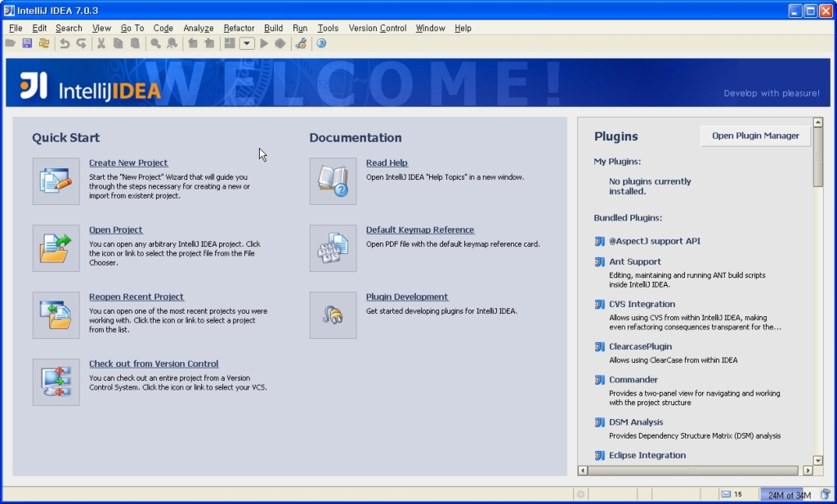
Task: Click the Paste toolbar icon
Action: coord(135,43)
